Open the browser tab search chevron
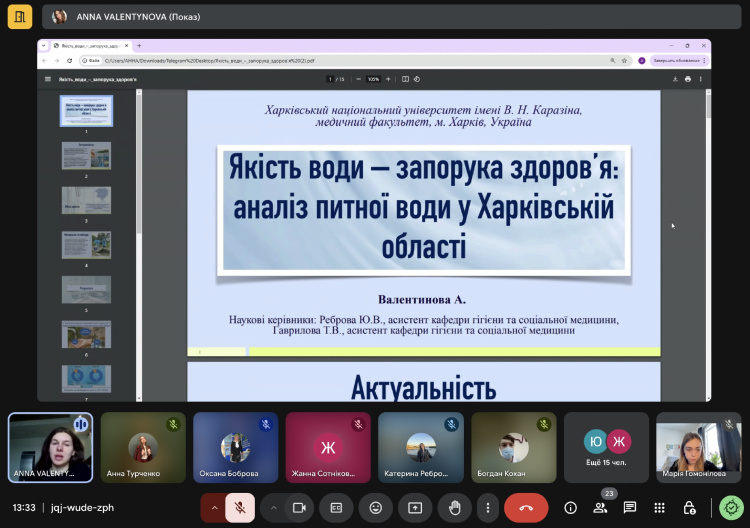Screen dimensions: 750x528 [44, 46]
